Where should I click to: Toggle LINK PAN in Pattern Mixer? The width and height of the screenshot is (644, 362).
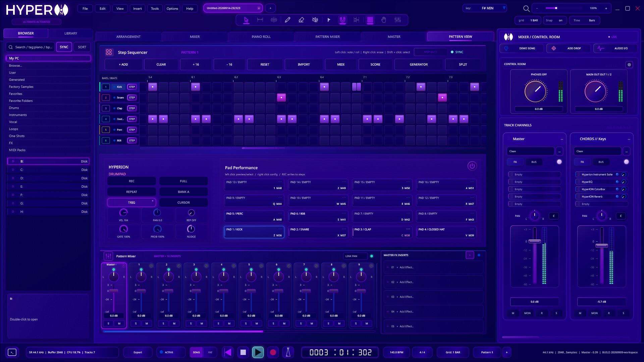point(355,256)
